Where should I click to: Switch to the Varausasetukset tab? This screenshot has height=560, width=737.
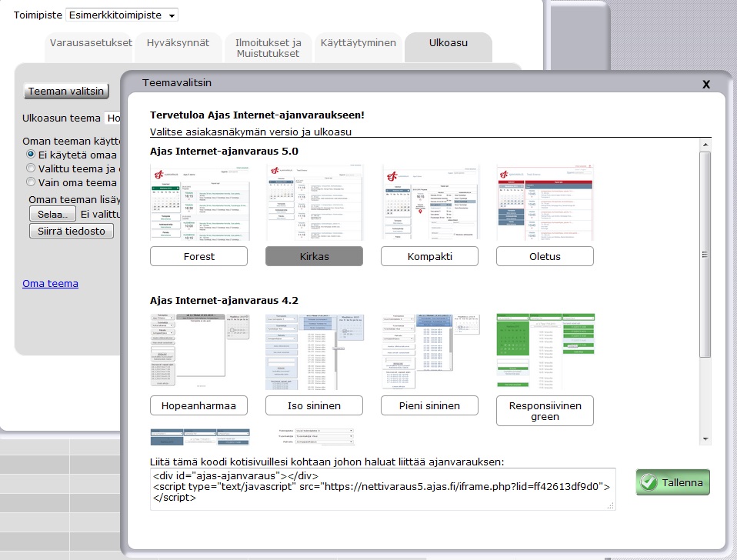pyautogui.click(x=91, y=43)
